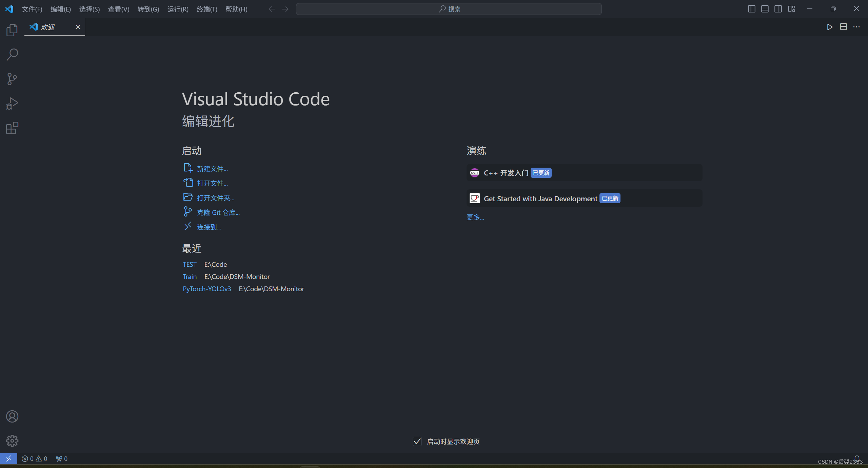868x468 pixels.
Task: Click the 克隆 Git 仓库... link
Action: coord(218,212)
